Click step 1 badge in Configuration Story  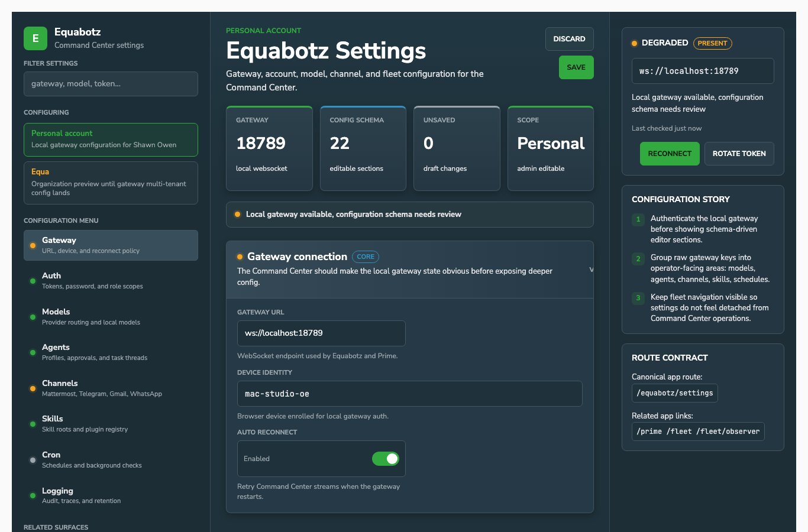tap(638, 219)
